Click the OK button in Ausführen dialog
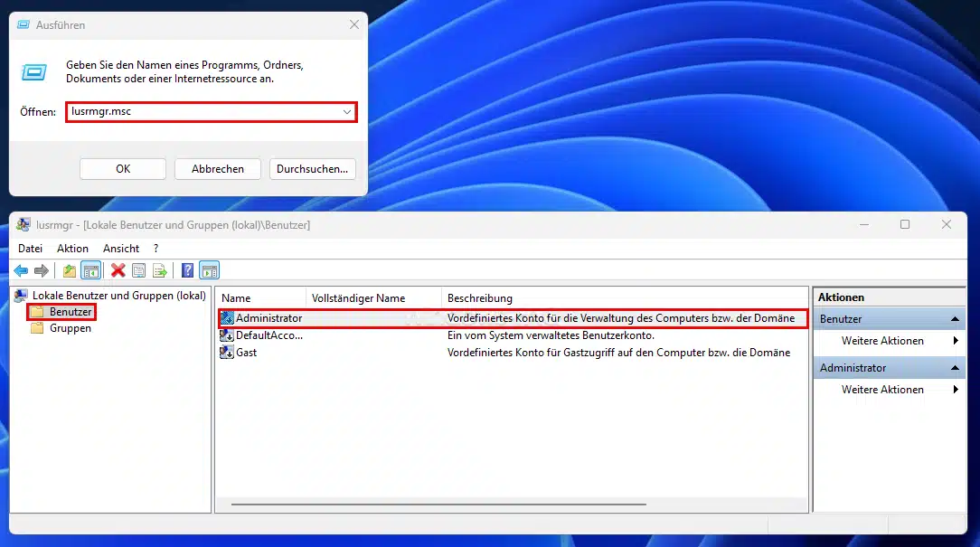The image size is (980, 547). point(123,169)
